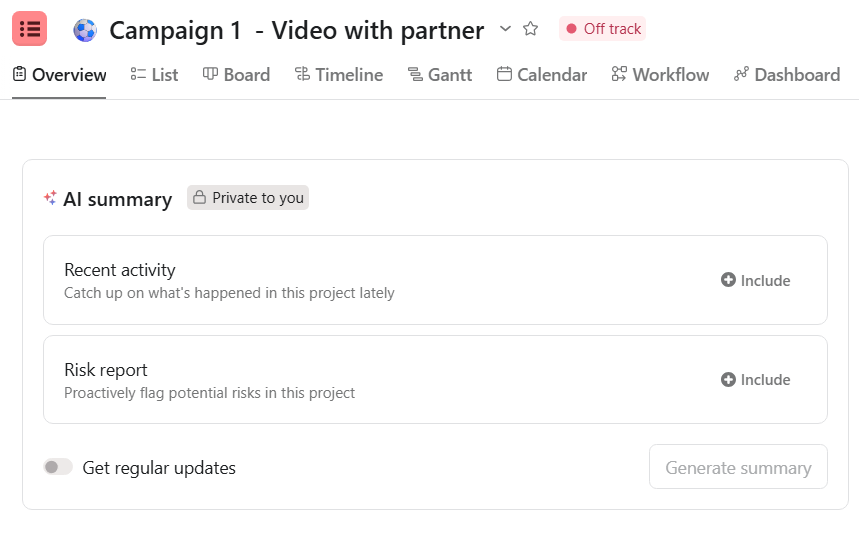
Task: Open the Timeline tab
Action: (x=339, y=74)
